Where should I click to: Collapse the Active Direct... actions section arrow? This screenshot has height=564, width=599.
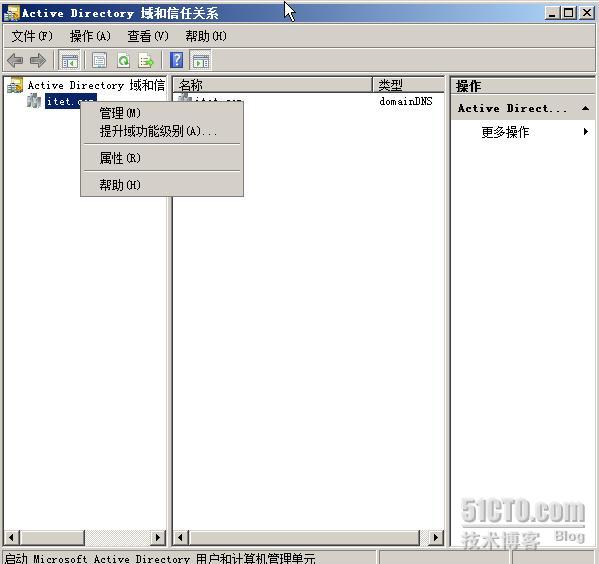585,109
